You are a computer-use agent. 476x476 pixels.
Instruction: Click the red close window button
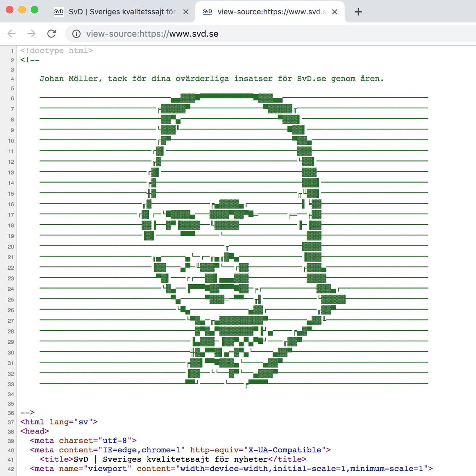point(10,10)
